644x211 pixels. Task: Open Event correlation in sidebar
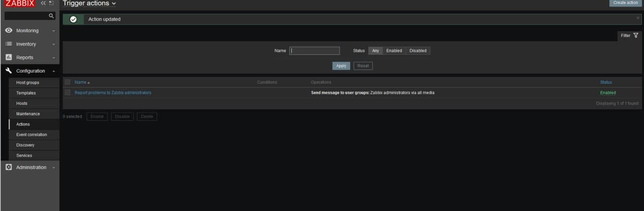pos(32,135)
